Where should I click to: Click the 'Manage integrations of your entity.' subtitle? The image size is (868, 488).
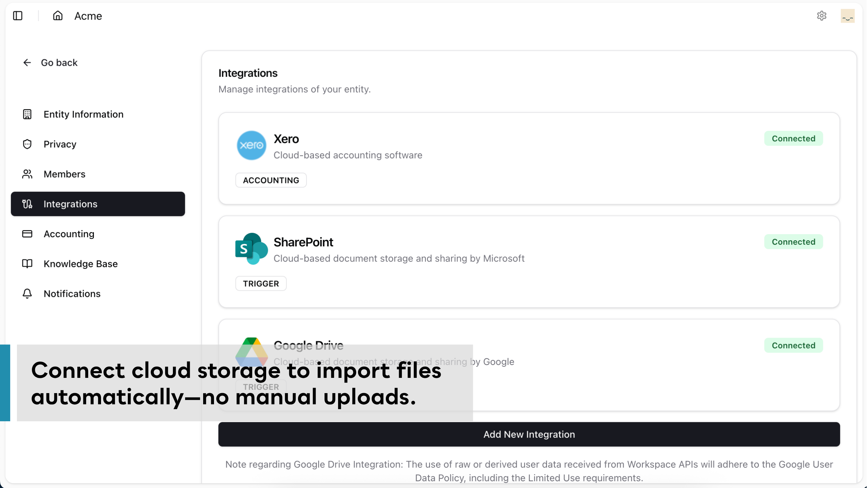295,89
